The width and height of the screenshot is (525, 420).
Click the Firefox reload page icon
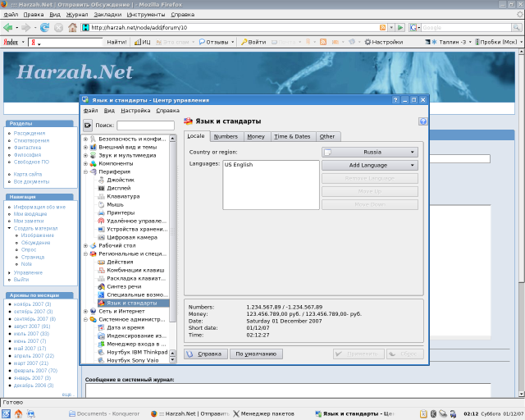coord(44,27)
